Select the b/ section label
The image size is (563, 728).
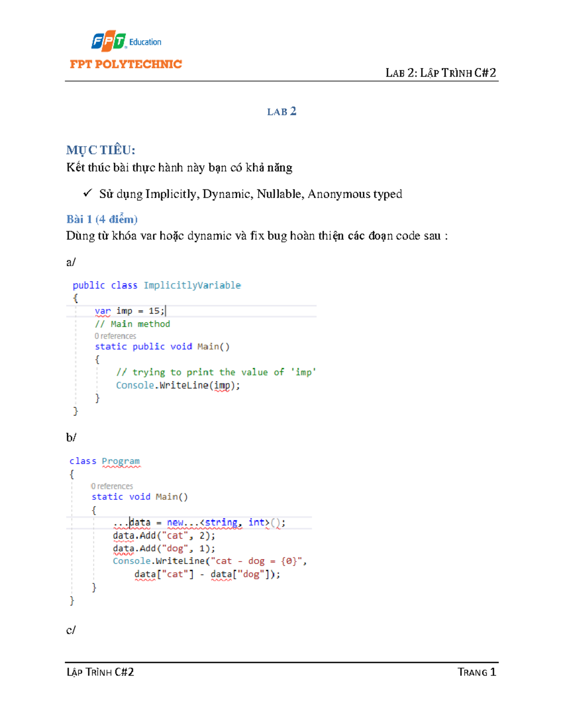pyautogui.click(x=70, y=437)
